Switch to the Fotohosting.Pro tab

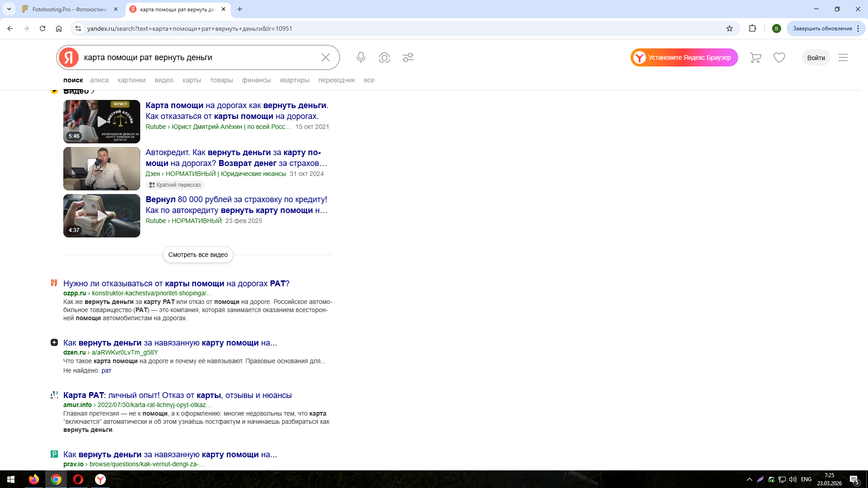pos(70,9)
